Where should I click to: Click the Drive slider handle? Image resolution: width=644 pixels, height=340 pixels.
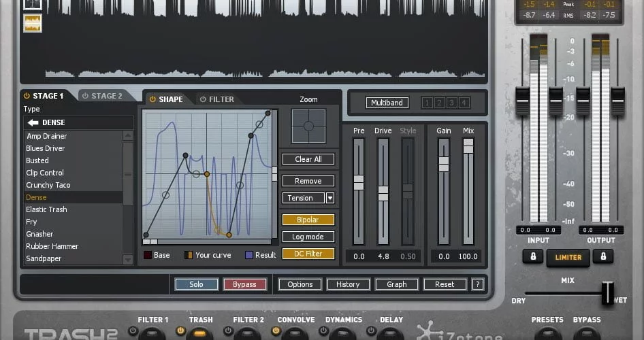coord(383,193)
